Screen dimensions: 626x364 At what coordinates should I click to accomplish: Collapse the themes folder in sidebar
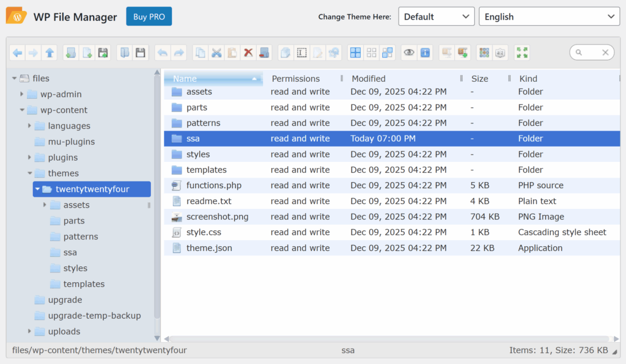coord(29,173)
